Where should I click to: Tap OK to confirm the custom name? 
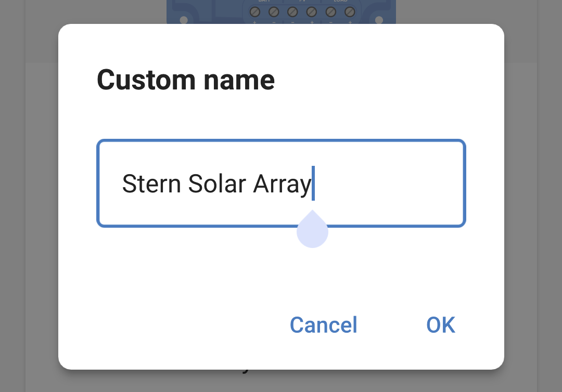click(440, 324)
